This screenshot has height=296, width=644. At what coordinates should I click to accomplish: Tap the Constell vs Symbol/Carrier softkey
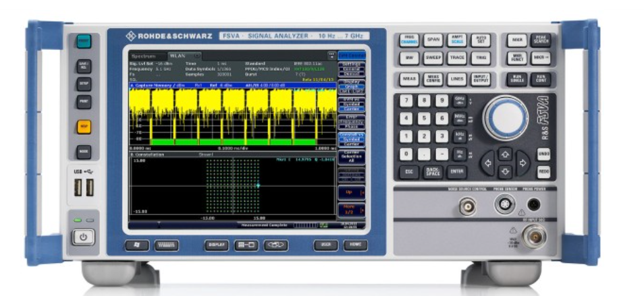[351, 140]
